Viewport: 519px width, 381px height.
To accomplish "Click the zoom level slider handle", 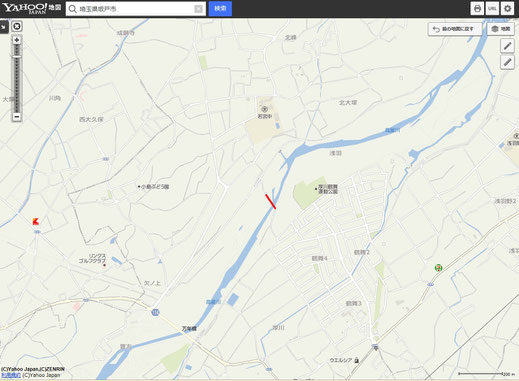I will [x=17, y=57].
